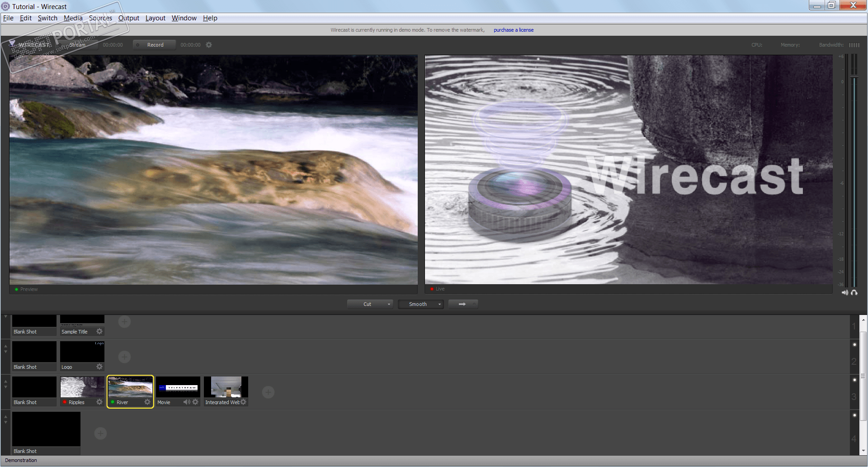The width and height of the screenshot is (868, 467).
Task: Select the Logo shot thumbnail
Action: point(82,352)
